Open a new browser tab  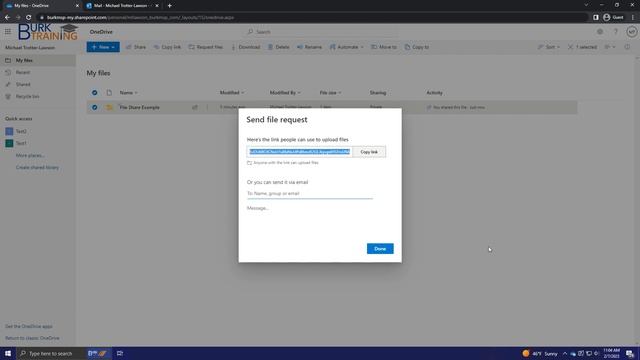point(169,6)
